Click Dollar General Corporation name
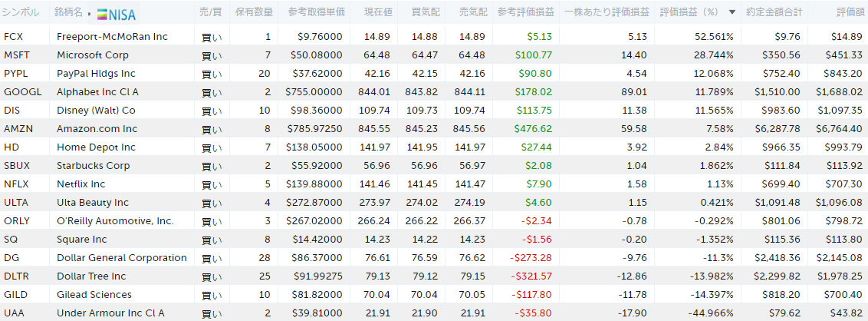This screenshot has height=321, width=868. click(x=122, y=257)
